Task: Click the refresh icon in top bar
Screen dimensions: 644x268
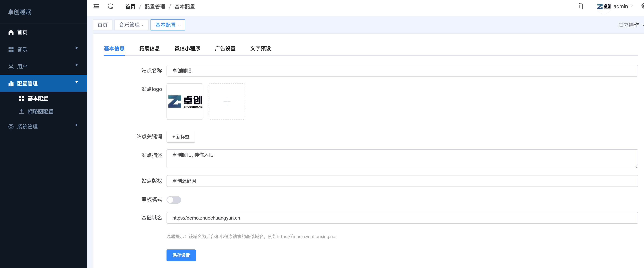Action: pyautogui.click(x=110, y=6)
